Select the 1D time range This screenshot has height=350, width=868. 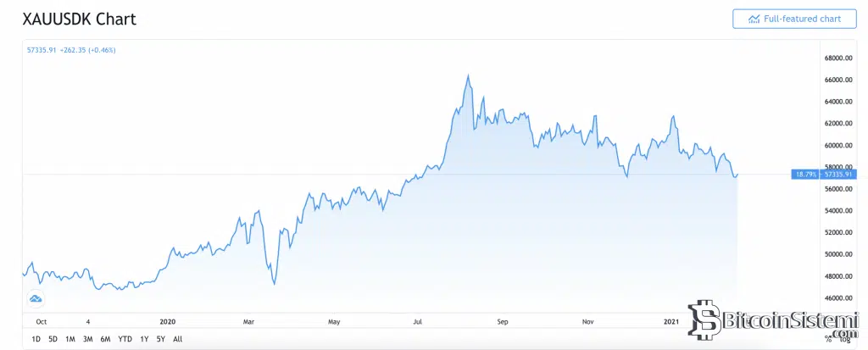(x=36, y=339)
